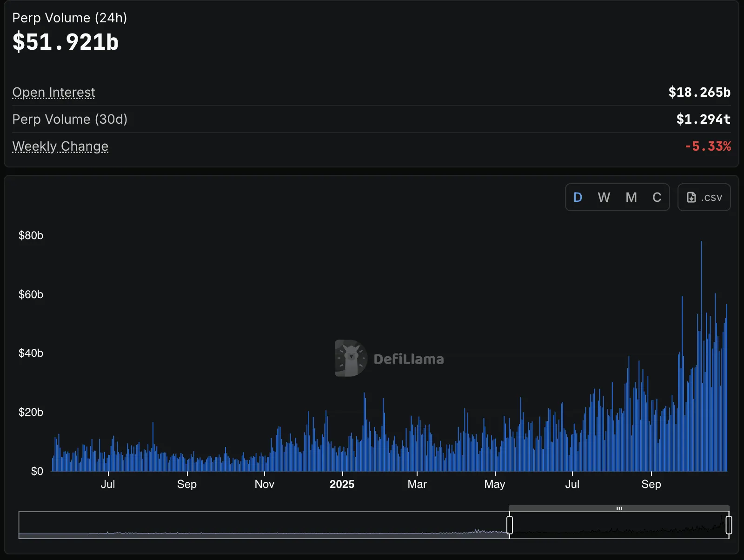The image size is (744, 560).
Task: Open the Open Interest tooltip link
Action: click(53, 92)
